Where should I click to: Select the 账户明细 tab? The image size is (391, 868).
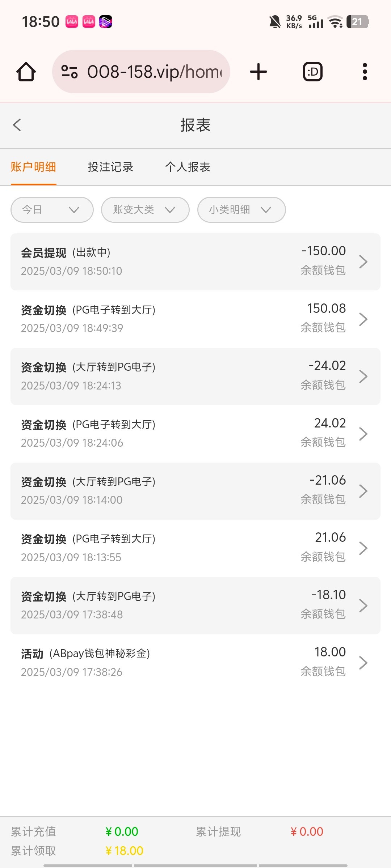click(33, 167)
